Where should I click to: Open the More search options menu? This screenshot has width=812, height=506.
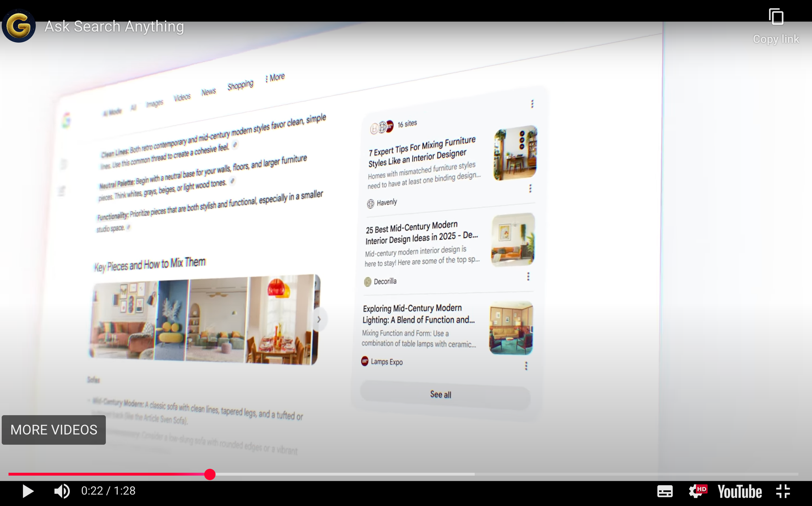(x=275, y=78)
